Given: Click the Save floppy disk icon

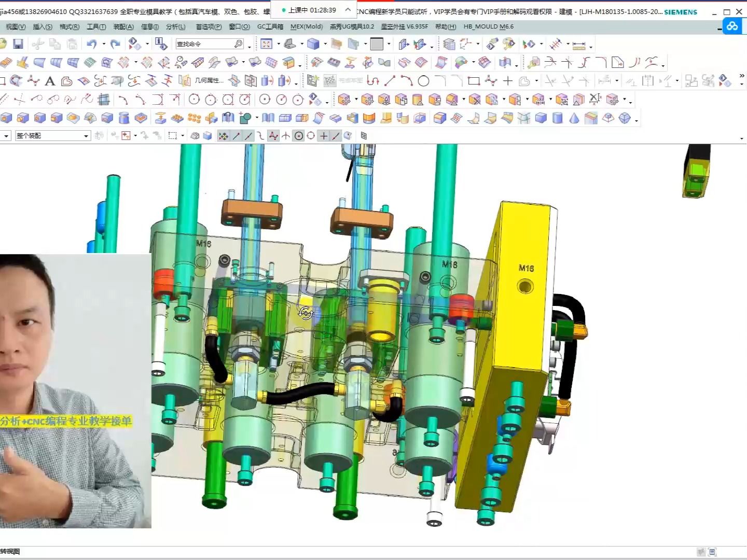Looking at the screenshot, I should pos(18,44).
